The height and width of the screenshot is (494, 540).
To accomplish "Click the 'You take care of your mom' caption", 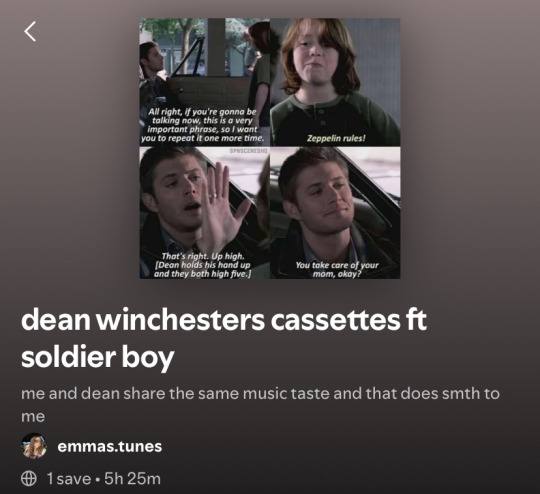I will (x=337, y=269).
